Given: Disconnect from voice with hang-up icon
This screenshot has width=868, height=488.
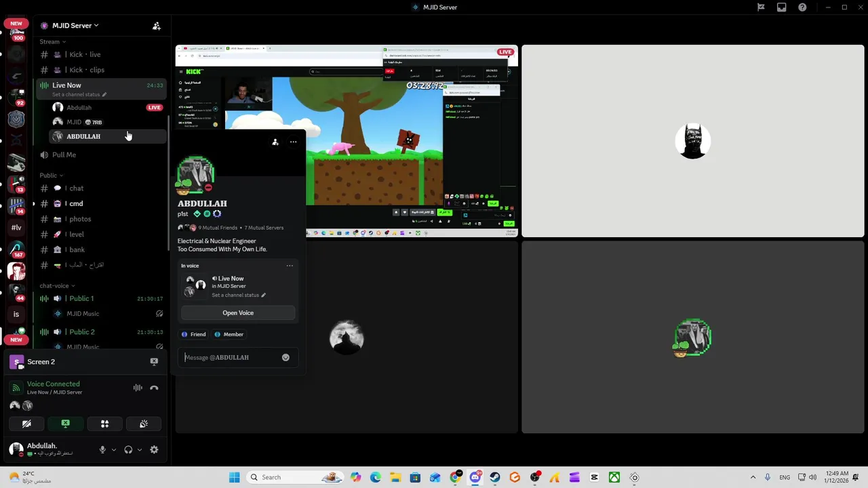Looking at the screenshot, I should click(x=154, y=388).
